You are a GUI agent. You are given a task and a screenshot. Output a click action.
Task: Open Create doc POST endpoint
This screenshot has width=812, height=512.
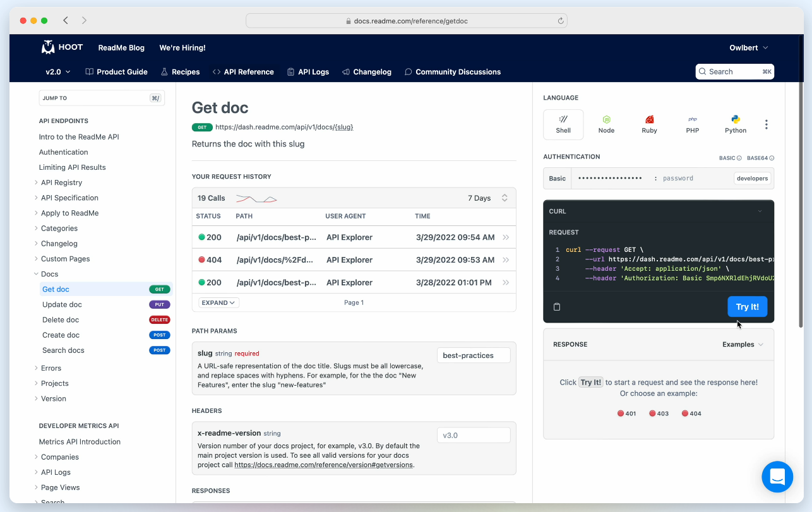[x=105, y=335]
